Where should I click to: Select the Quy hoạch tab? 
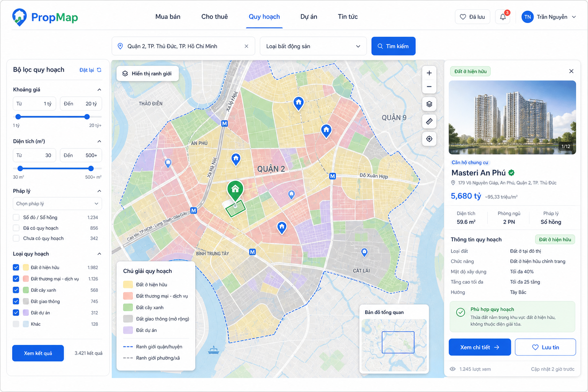[264, 17]
